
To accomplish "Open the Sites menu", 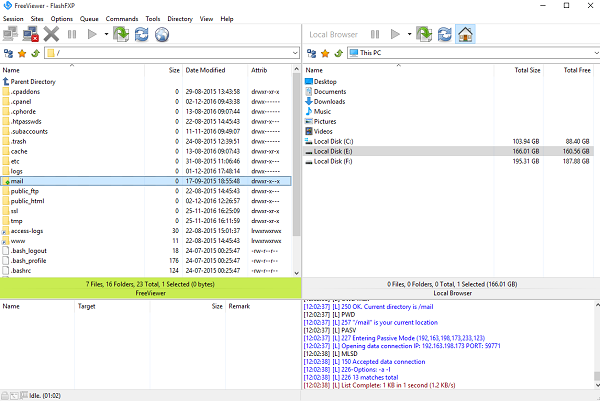I will point(37,19).
